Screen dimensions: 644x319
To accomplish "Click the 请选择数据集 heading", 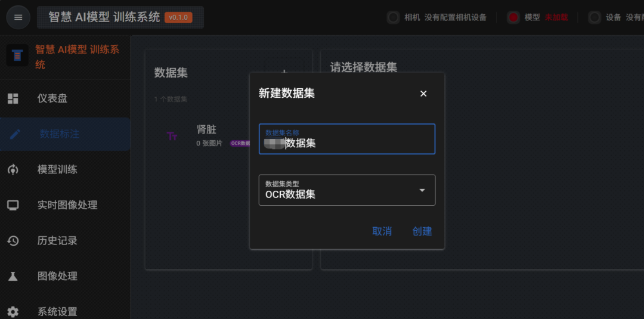I will [364, 67].
